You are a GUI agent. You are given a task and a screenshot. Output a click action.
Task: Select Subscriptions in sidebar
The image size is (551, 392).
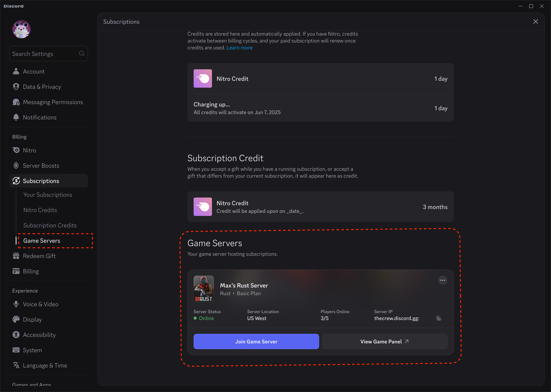click(x=48, y=181)
